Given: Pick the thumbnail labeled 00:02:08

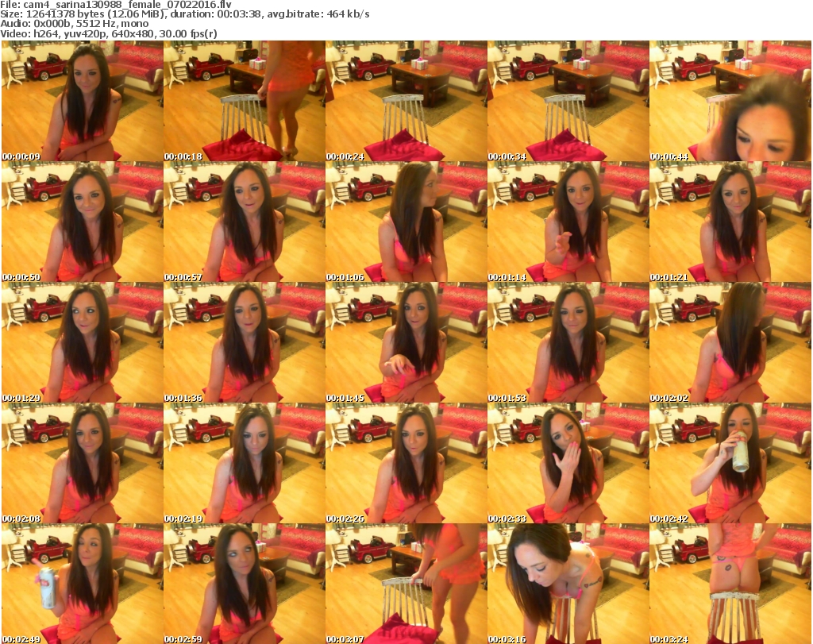Looking at the screenshot, I should [83, 464].
